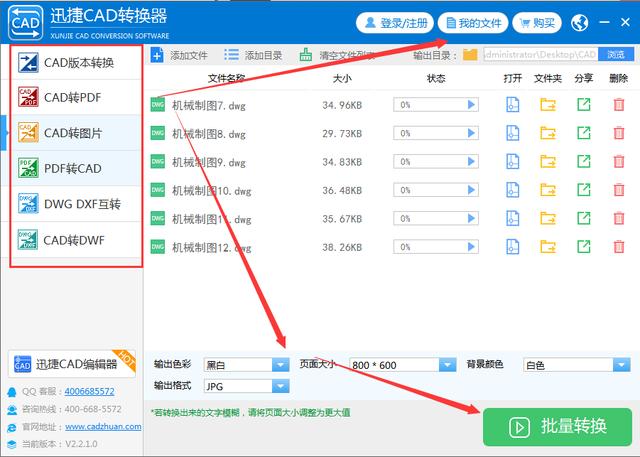Open CAD转DWF conversion mode
Screen dimensions: 640x457
[76, 240]
